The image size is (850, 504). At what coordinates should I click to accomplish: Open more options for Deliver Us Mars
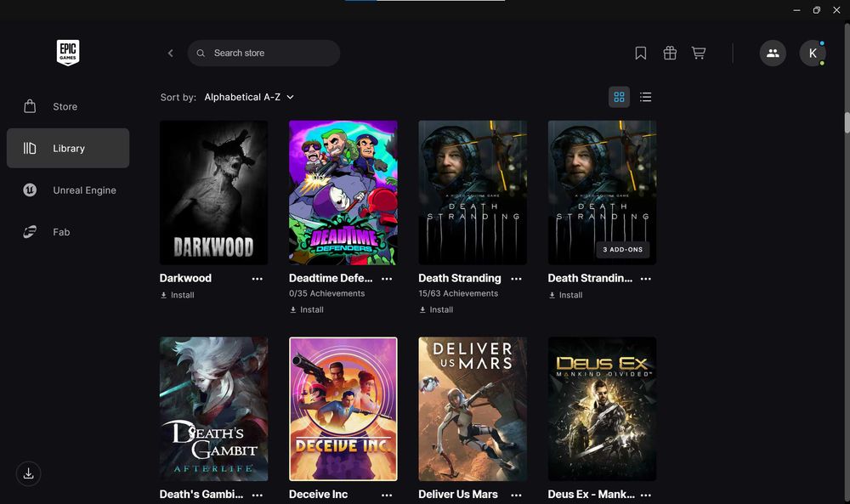(x=516, y=495)
